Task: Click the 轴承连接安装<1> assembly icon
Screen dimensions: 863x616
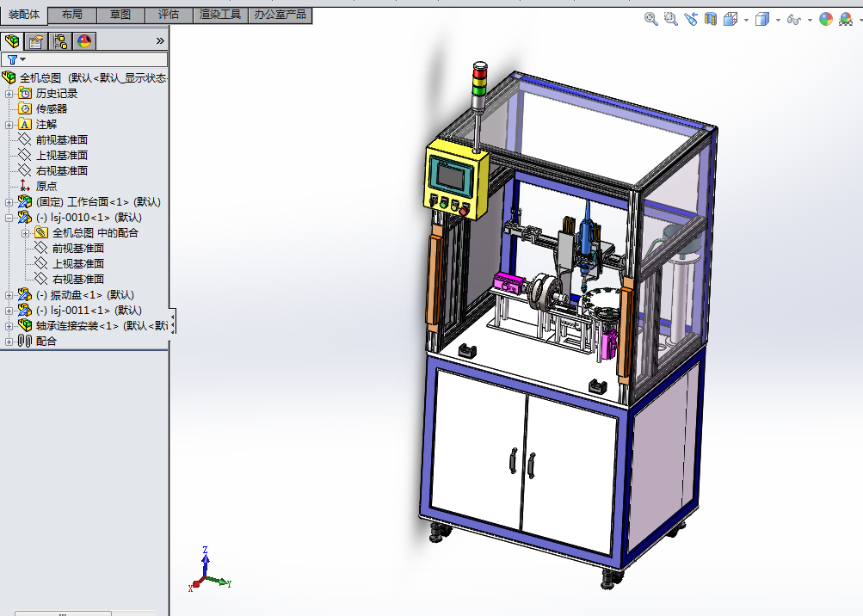Action: [x=25, y=325]
